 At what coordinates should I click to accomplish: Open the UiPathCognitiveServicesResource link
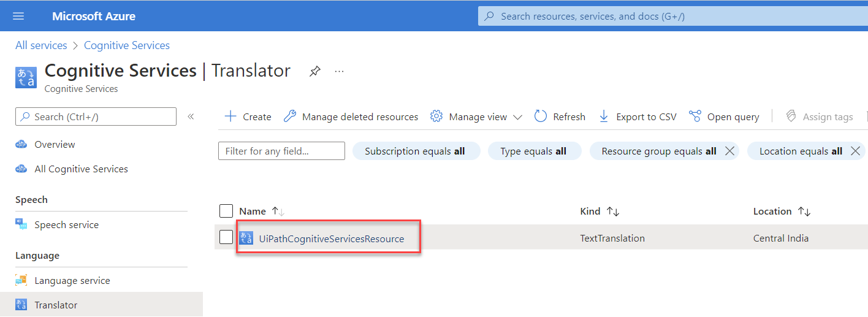tap(332, 239)
